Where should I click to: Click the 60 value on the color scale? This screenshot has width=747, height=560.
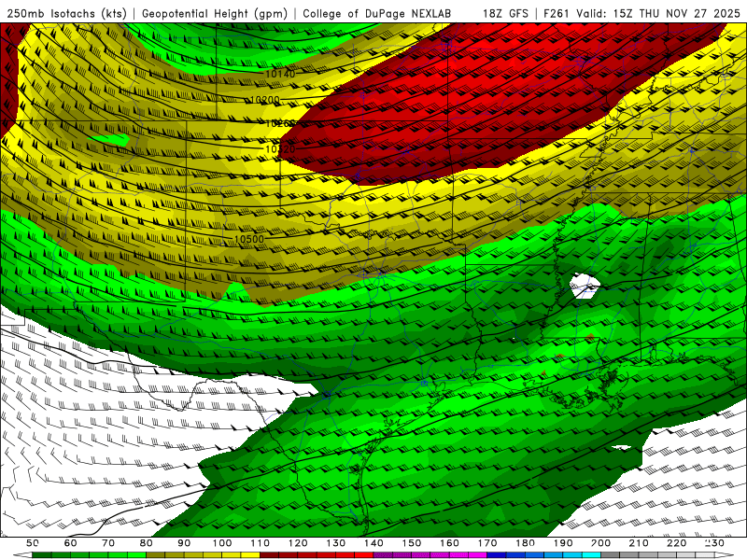(70, 543)
